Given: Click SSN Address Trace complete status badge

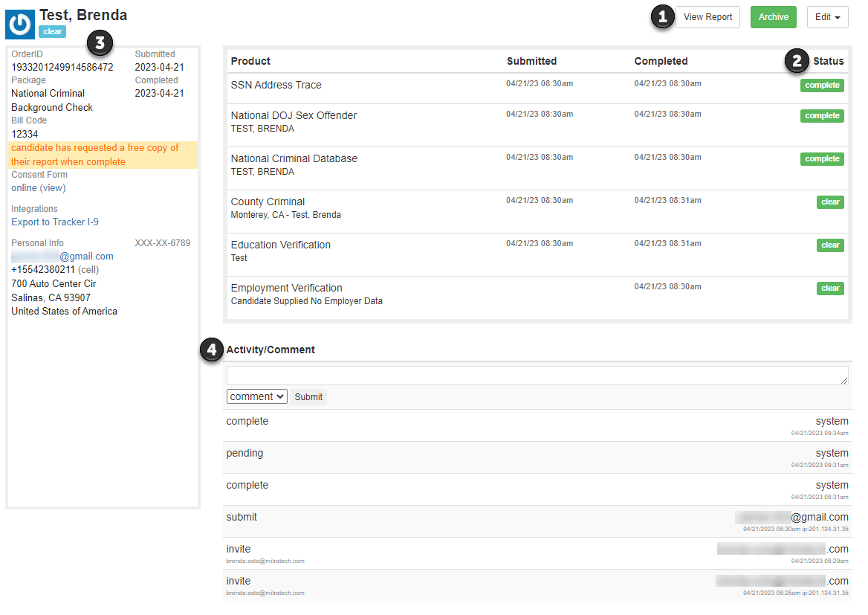Looking at the screenshot, I should point(822,86).
